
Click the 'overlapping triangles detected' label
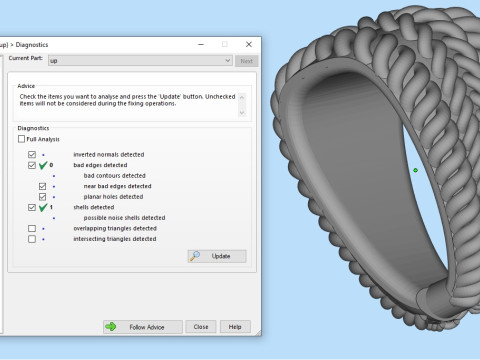[115, 228]
